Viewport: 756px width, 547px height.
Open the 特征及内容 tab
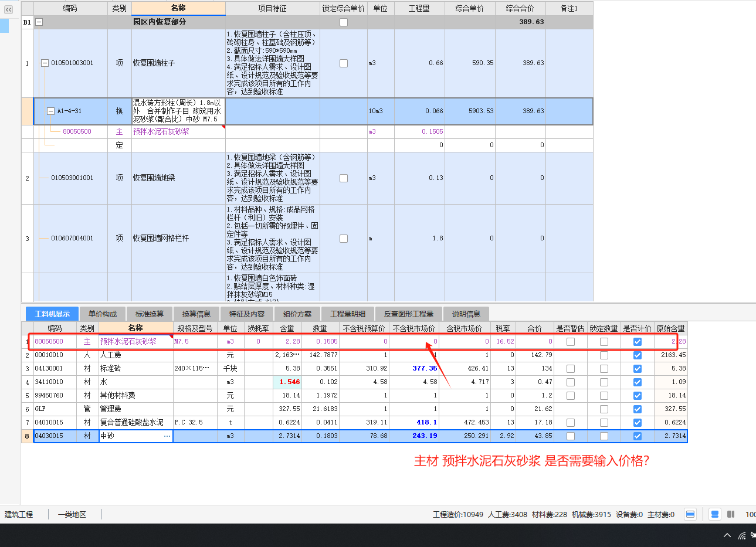(247, 314)
